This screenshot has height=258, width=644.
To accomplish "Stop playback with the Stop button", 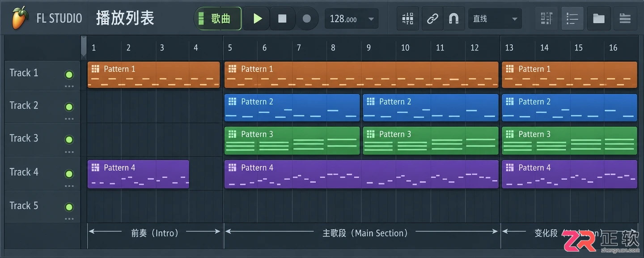I will 282,18.
